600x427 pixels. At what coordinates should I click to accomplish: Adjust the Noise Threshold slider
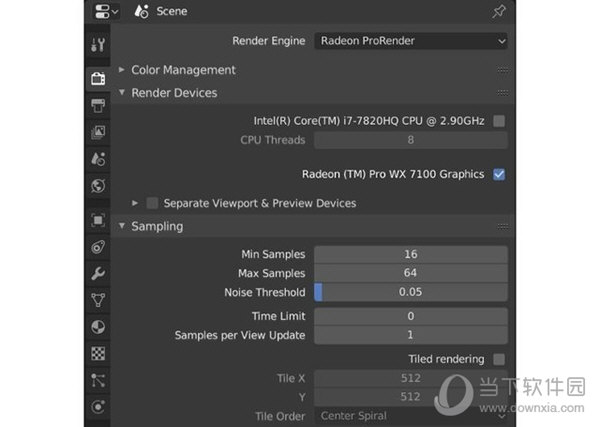[411, 292]
